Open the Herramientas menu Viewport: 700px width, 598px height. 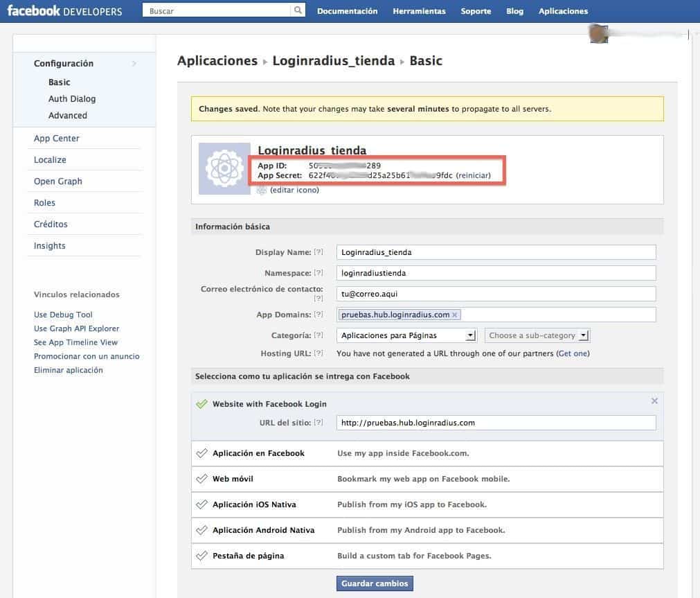419,11
